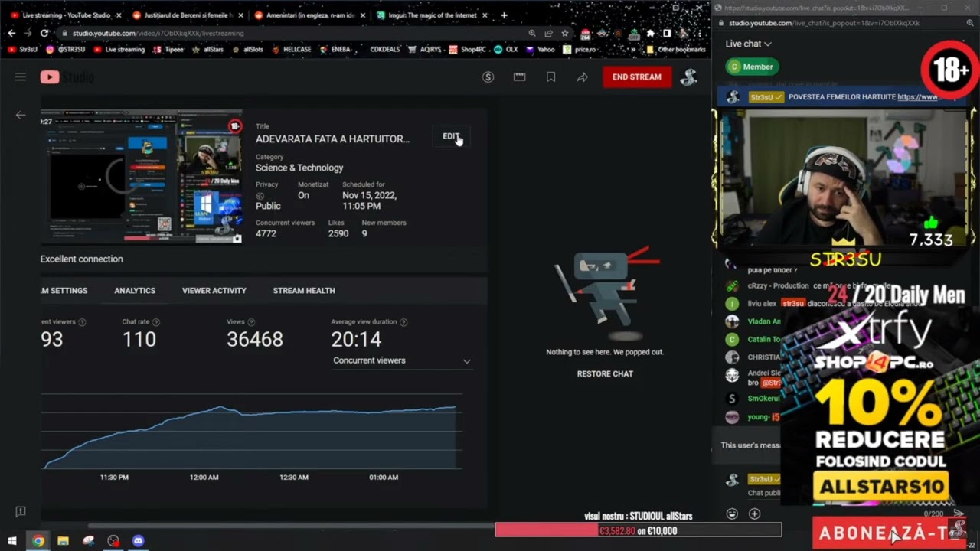This screenshot has width=980, height=551.
Task: Switch to Viewer Activity tab
Action: [214, 291]
